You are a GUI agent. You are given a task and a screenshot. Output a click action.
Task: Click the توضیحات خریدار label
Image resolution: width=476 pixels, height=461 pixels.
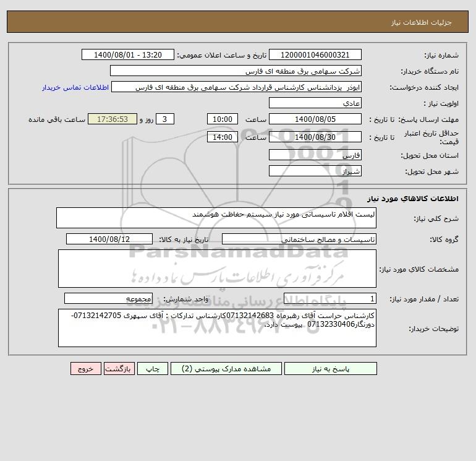tap(433, 329)
